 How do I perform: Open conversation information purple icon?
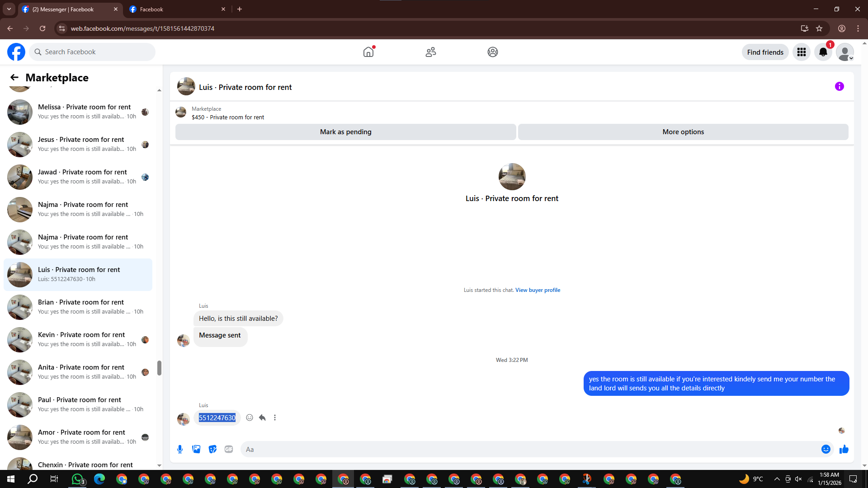coord(839,86)
